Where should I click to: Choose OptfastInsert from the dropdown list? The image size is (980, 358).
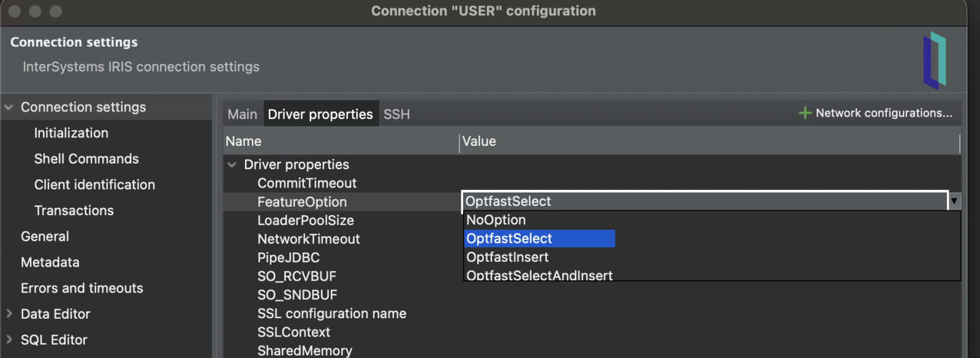click(x=507, y=257)
